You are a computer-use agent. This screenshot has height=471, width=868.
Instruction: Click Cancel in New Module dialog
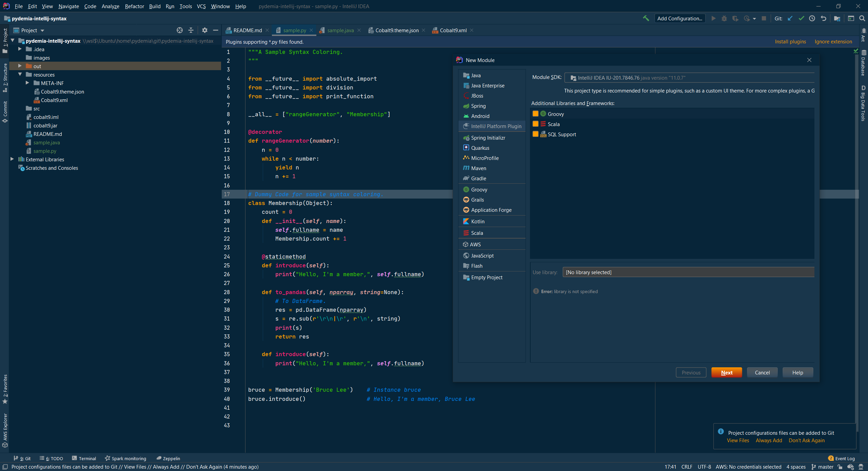[762, 372]
